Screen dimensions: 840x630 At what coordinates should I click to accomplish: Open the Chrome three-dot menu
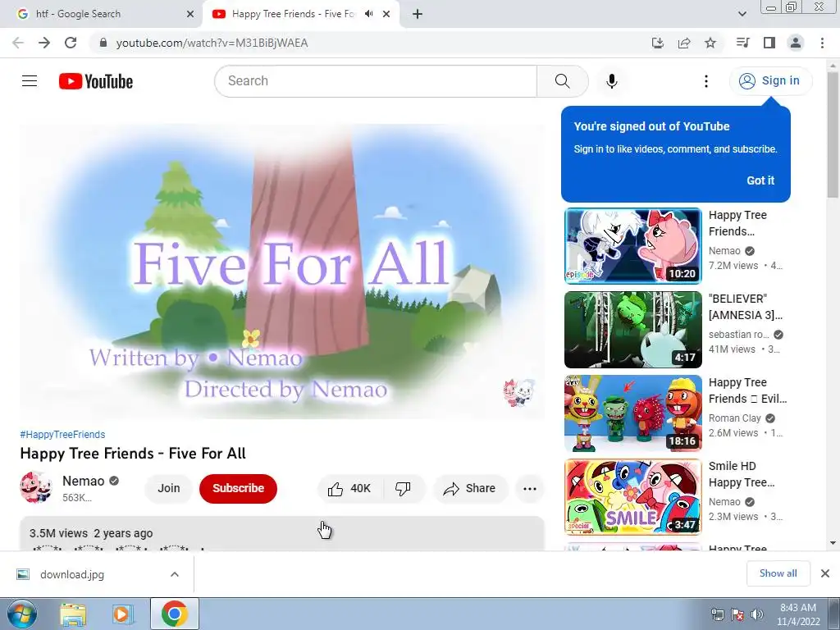point(822,43)
